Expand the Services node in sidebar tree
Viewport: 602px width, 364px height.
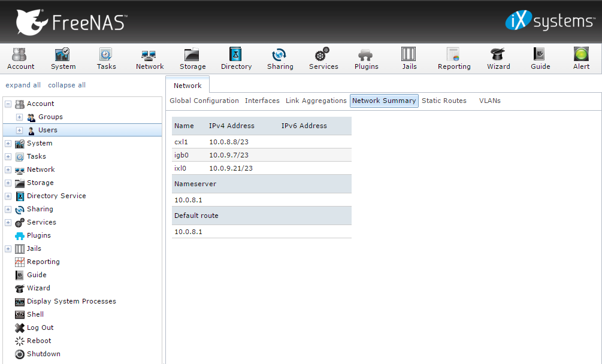point(8,223)
